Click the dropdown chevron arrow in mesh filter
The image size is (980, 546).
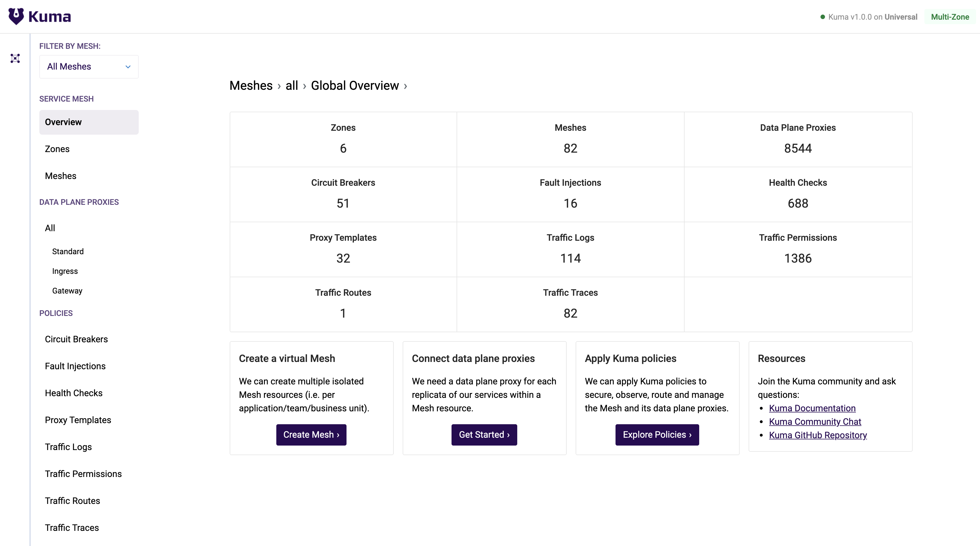(128, 67)
